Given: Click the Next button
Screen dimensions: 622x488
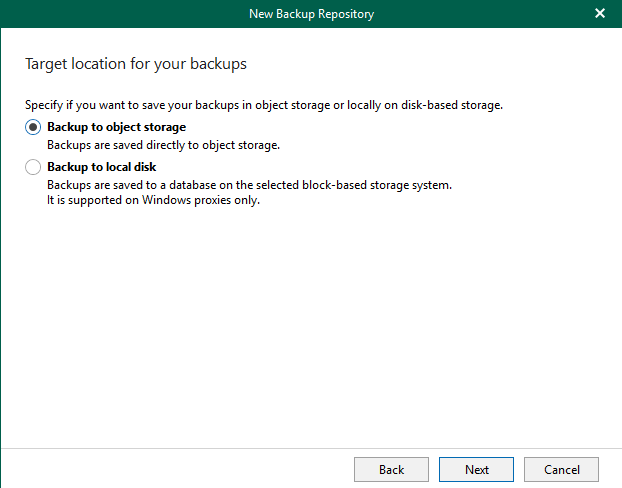Looking at the screenshot, I should click(x=477, y=469).
